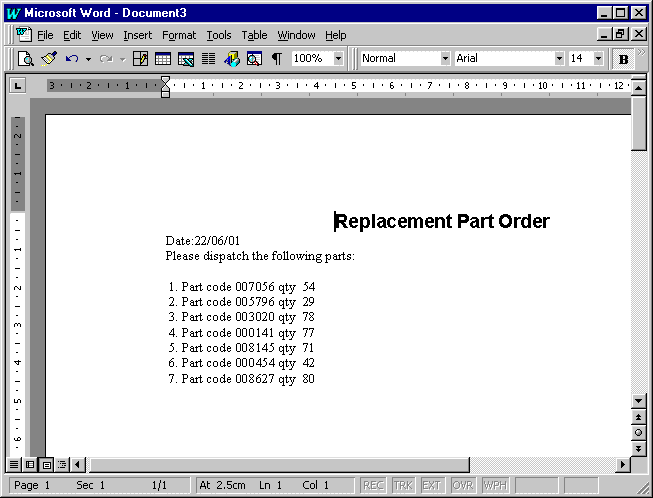This screenshot has width=653, height=498.
Task: Click the horizontal scrollbar left arrow
Action: click(78, 464)
